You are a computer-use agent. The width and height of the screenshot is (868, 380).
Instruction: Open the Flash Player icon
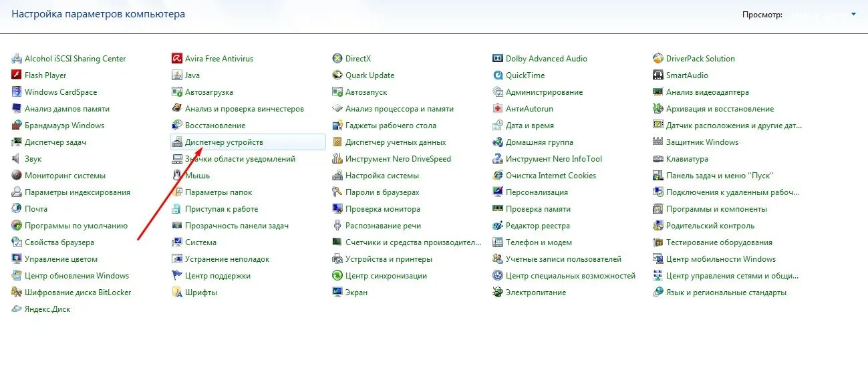pyautogui.click(x=17, y=75)
